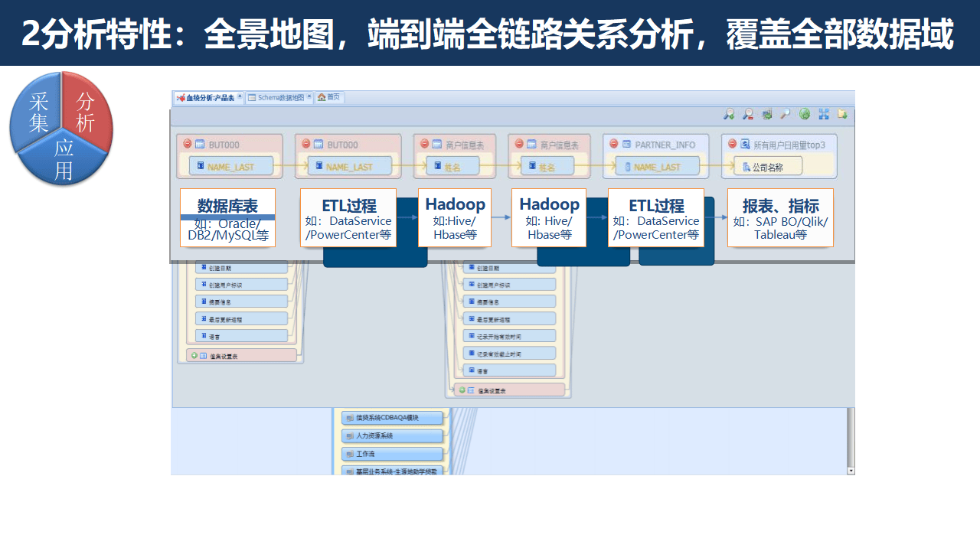
Task: Click the field icon beside 记录开始有效时间
Action: click(471, 336)
